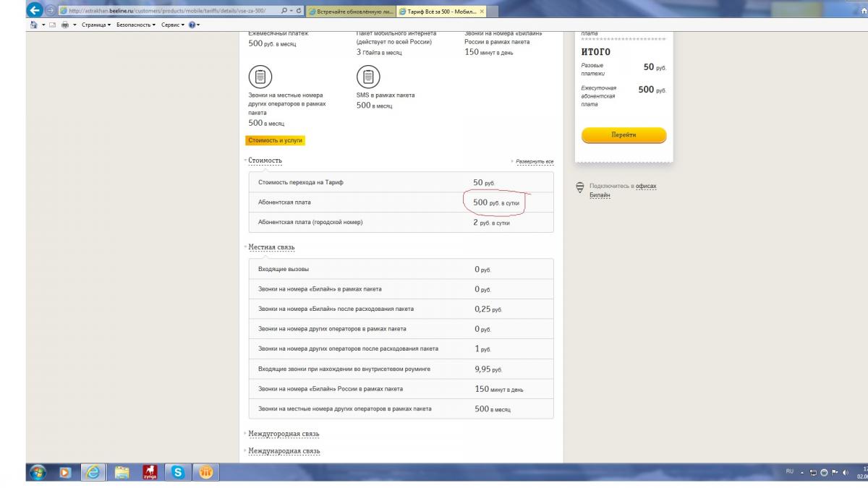Open the Help question mark icon
This screenshot has height=488, width=868.
(192, 25)
